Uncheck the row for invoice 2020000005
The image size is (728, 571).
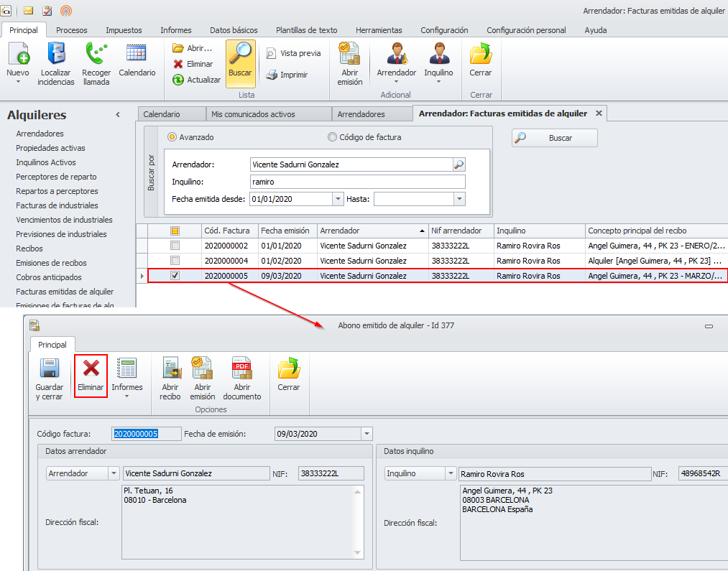[175, 275]
